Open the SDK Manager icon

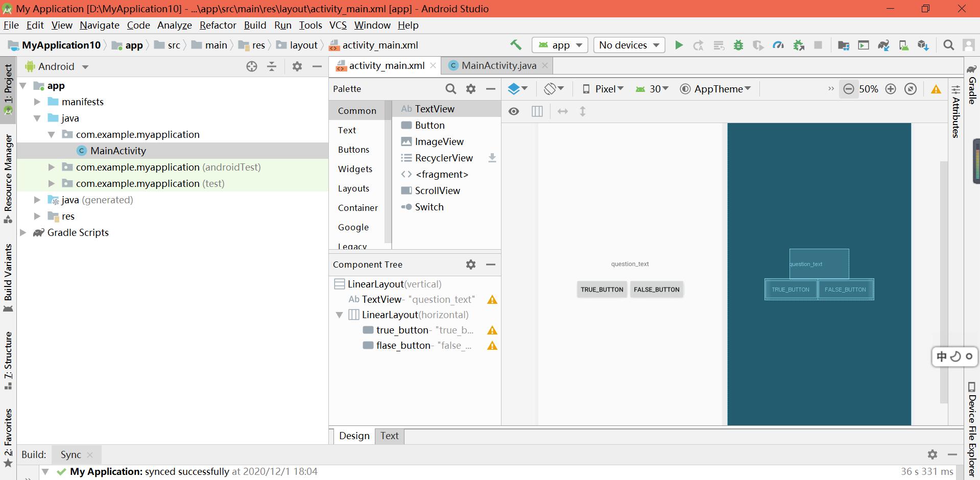click(923, 45)
